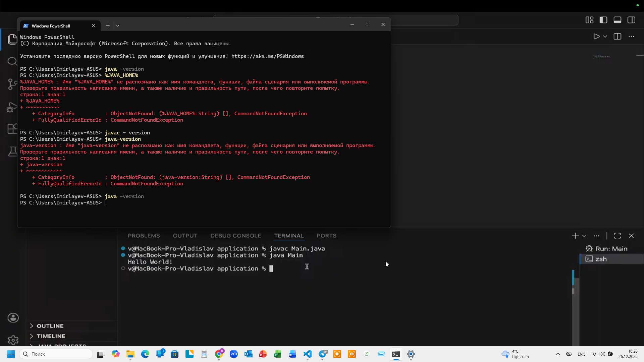The width and height of the screenshot is (644, 362).
Task: Open the Manage gear icon
Action: (x=13, y=340)
